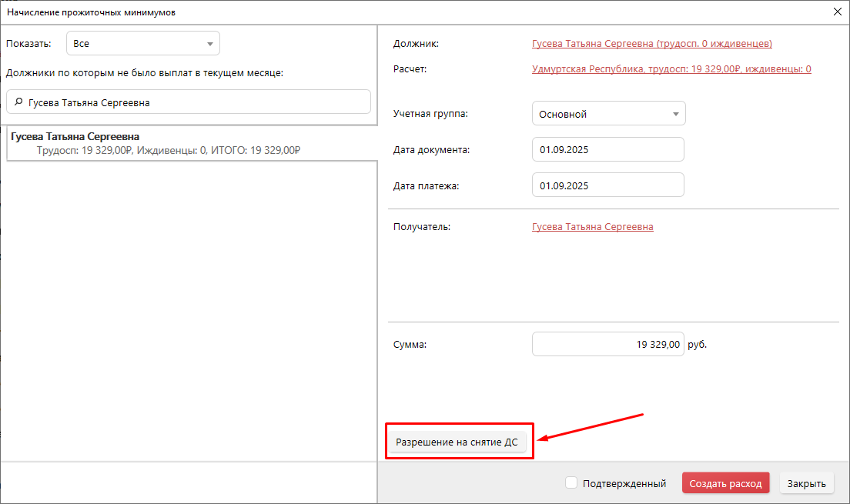Screen dimensions: 850x504
Task: Click the chevron arrow beside Основной
Action: (x=675, y=114)
